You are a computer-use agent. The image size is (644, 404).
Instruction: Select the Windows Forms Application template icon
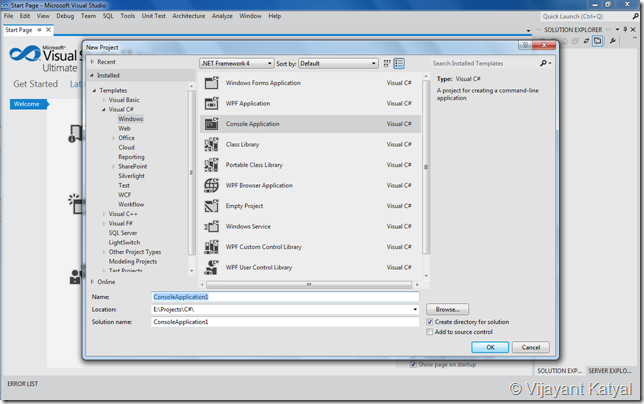pyautogui.click(x=212, y=83)
